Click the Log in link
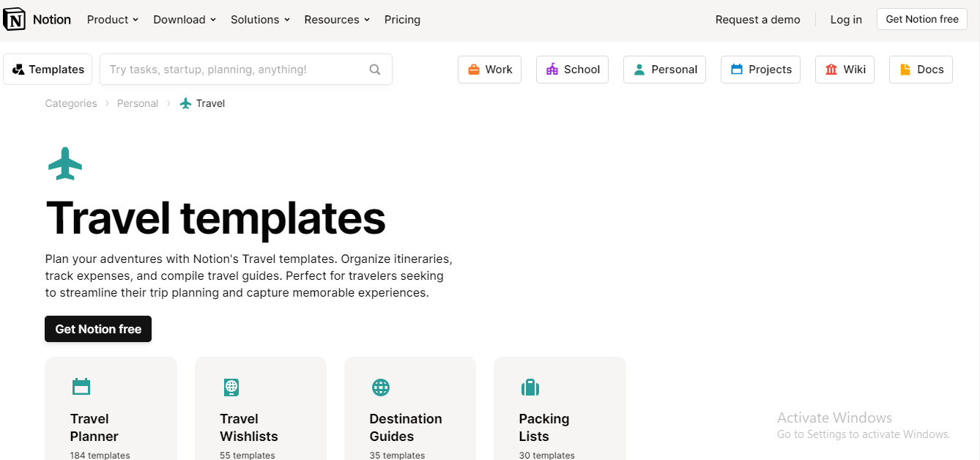 (x=846, y=20)
